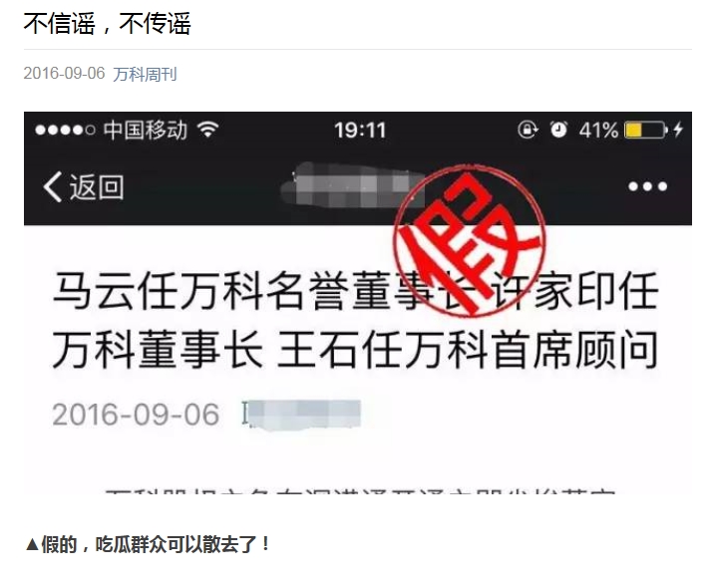Click the Wi-Fi signal icon
This screenshot has height=588, width=714.
coord(208,130)
